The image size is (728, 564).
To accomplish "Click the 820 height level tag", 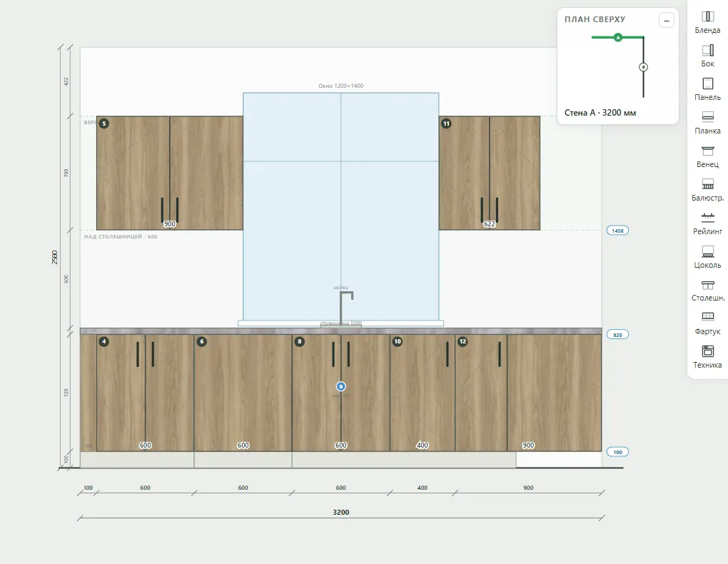I will (x=617, y=335).
